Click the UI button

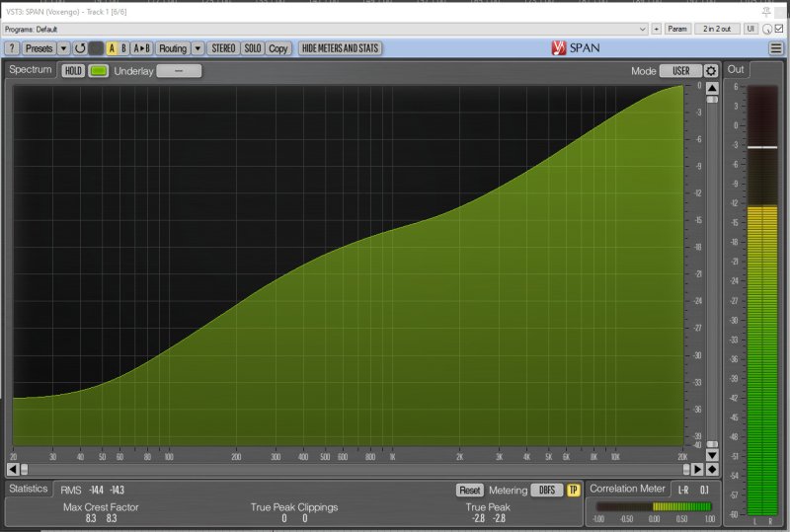coord(750,30)
